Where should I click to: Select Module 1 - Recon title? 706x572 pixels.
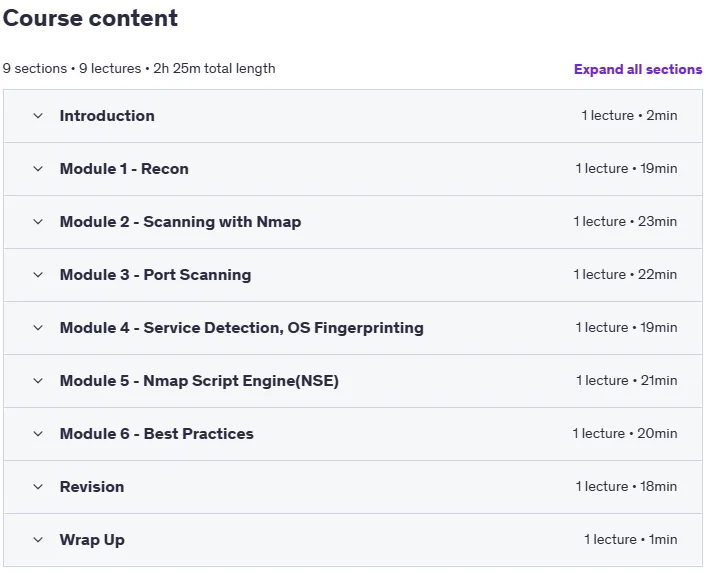124,169
